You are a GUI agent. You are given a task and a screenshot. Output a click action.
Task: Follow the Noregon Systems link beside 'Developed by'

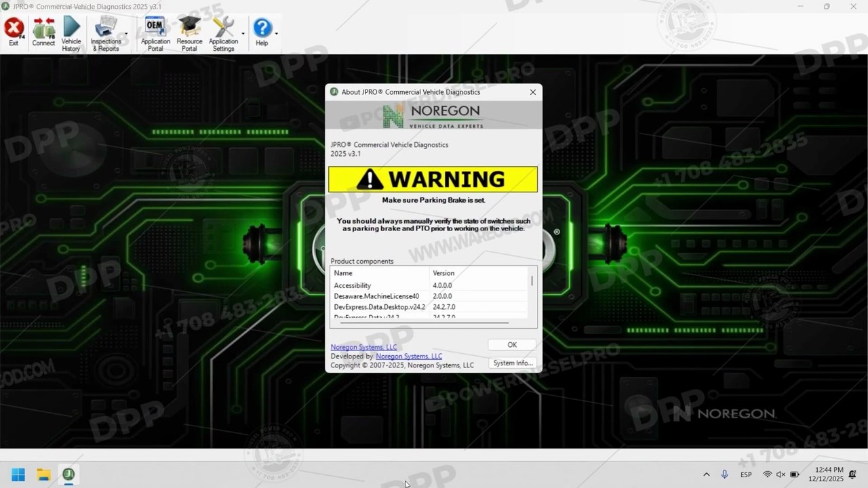pos(409,356)
